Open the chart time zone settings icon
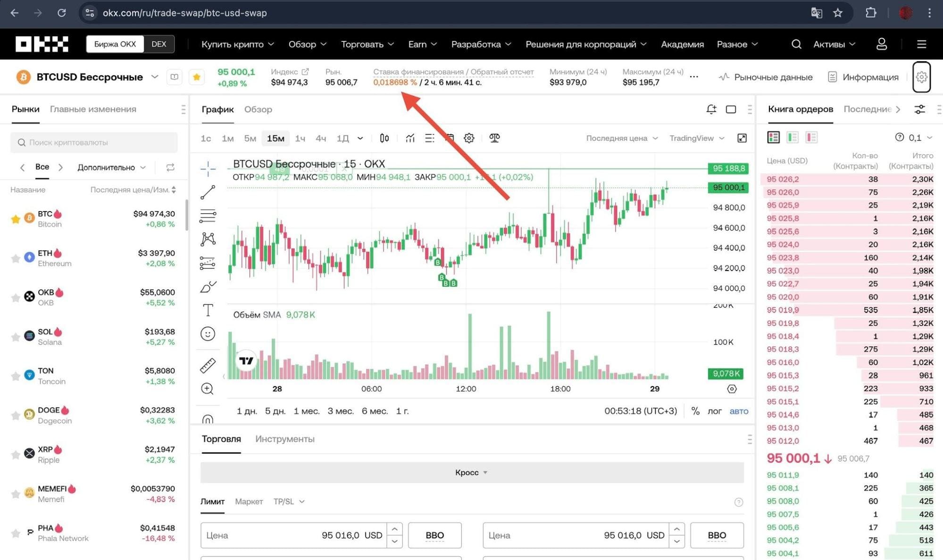 pyautogui.click(x=732, y=389)
